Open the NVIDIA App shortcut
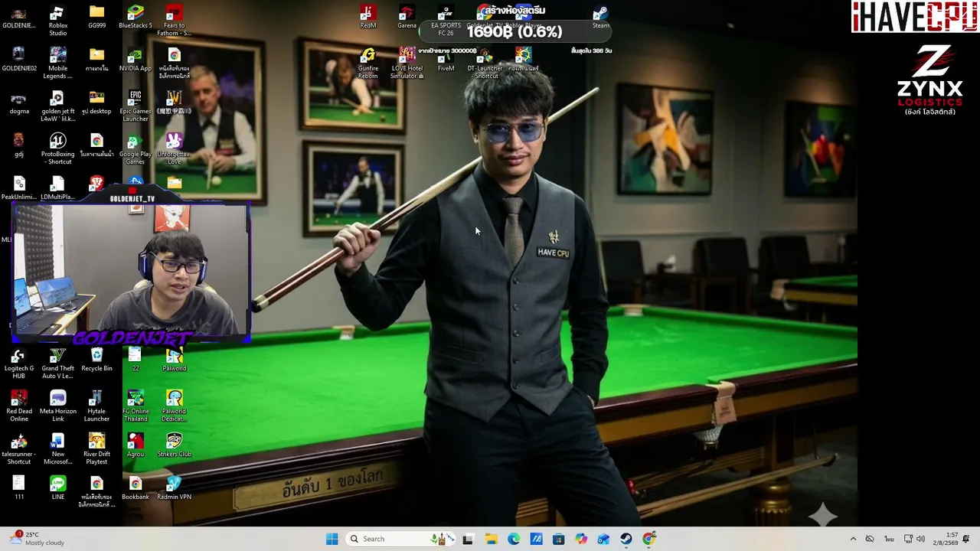980x551 pixels. [x=136, y=60]
